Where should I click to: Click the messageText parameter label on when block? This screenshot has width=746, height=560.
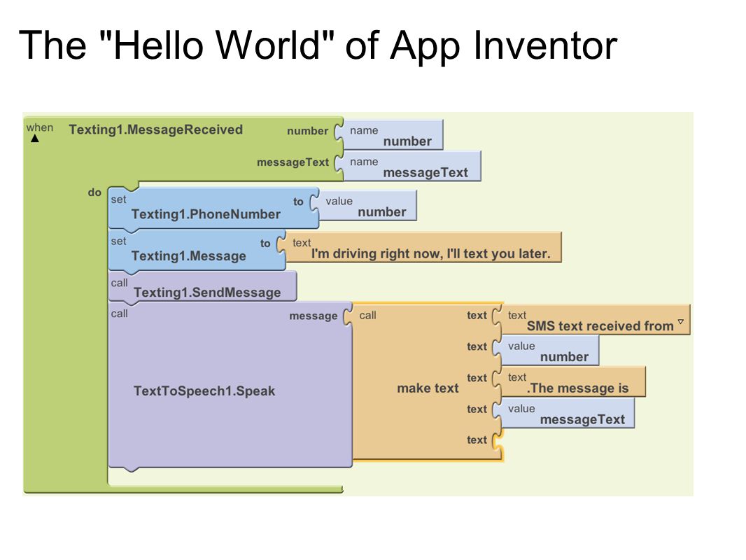point(293,162)
